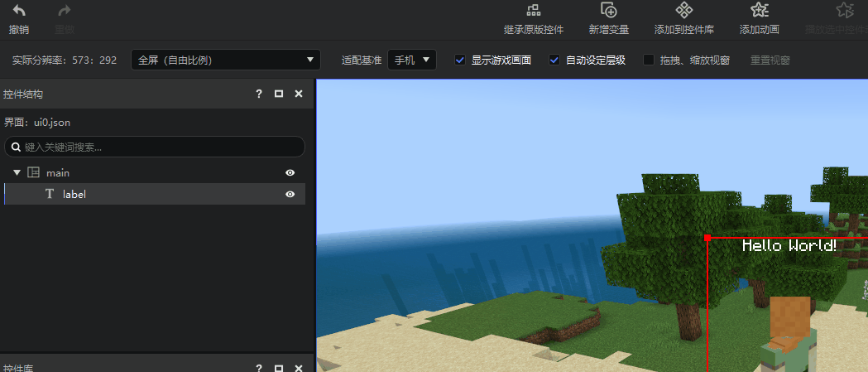Click the help question mark in 控件结构 panel
868x372 pixels.
point(258,94)
